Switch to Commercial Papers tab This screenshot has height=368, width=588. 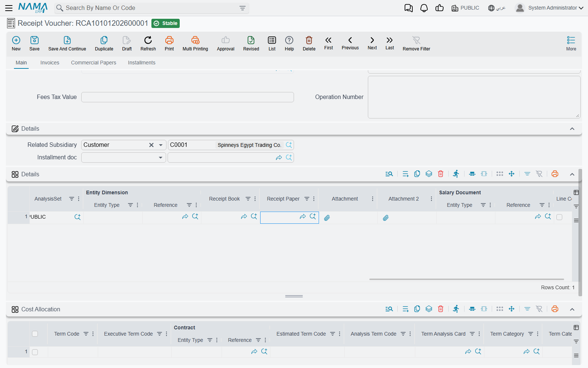pyautogui.click(x=94, y=63)
